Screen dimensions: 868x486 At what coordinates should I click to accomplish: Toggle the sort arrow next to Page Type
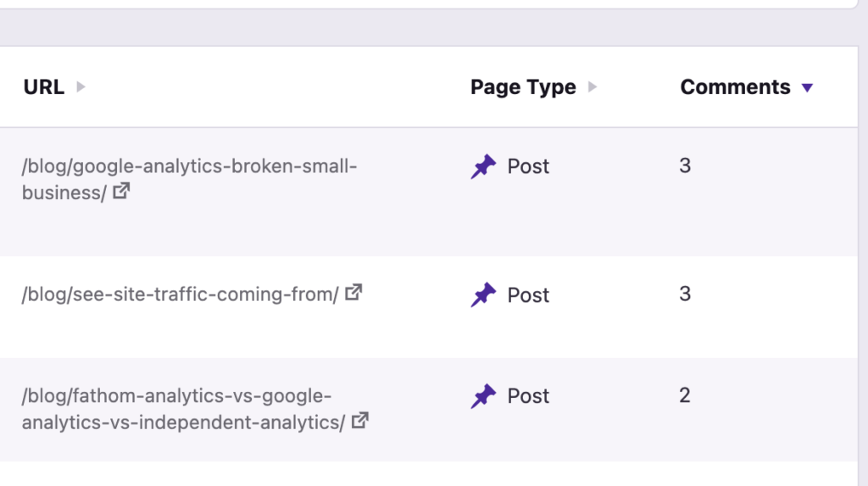point(593,87)
